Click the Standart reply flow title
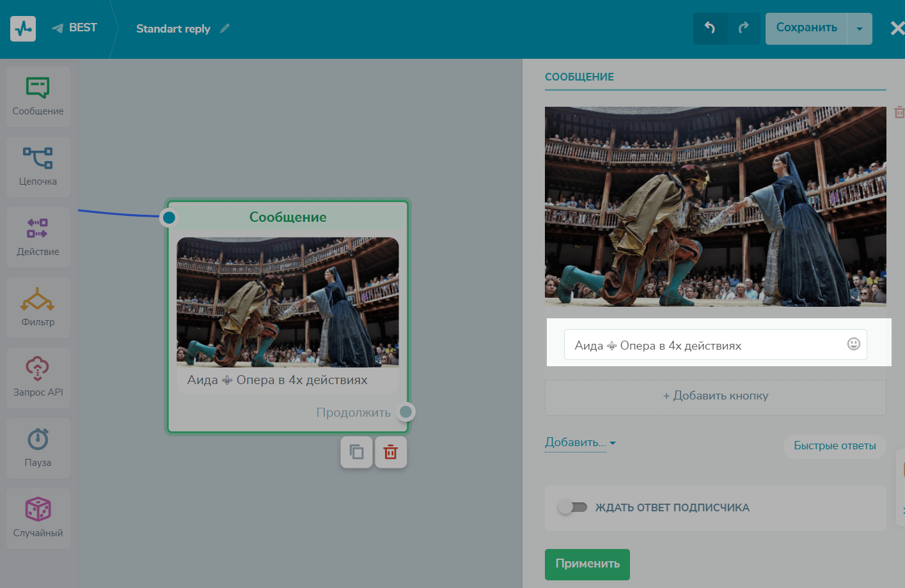Viewport: 905px width, 588px height. coord(173,29)
